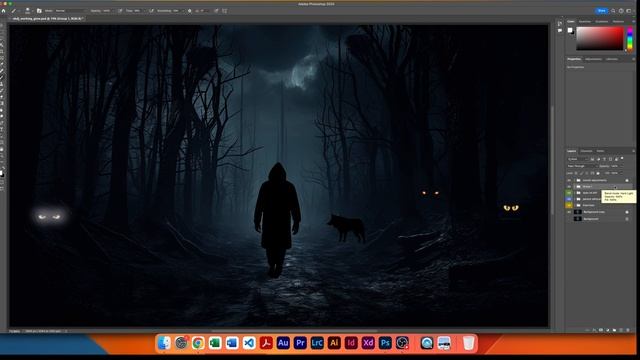Switch to the Libraries tab
Image resolution: width=640 pixels, height=360 pixels.
click(x=612, y=59)
